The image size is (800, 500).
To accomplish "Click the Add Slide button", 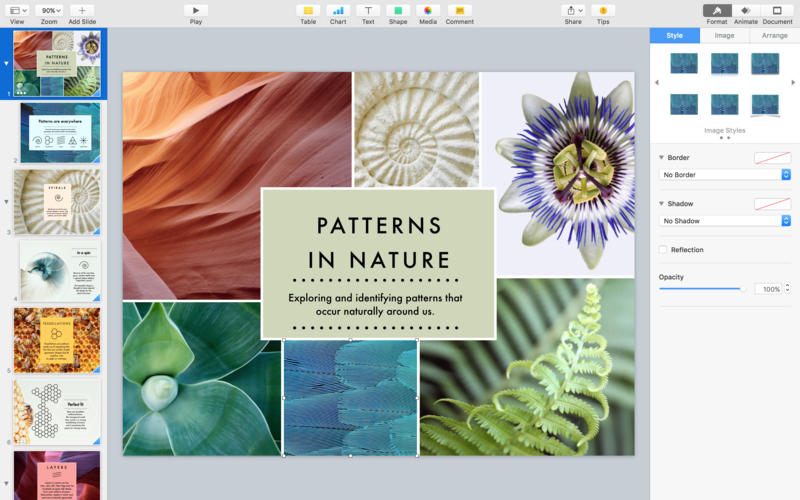I will (x=82, y=10).
